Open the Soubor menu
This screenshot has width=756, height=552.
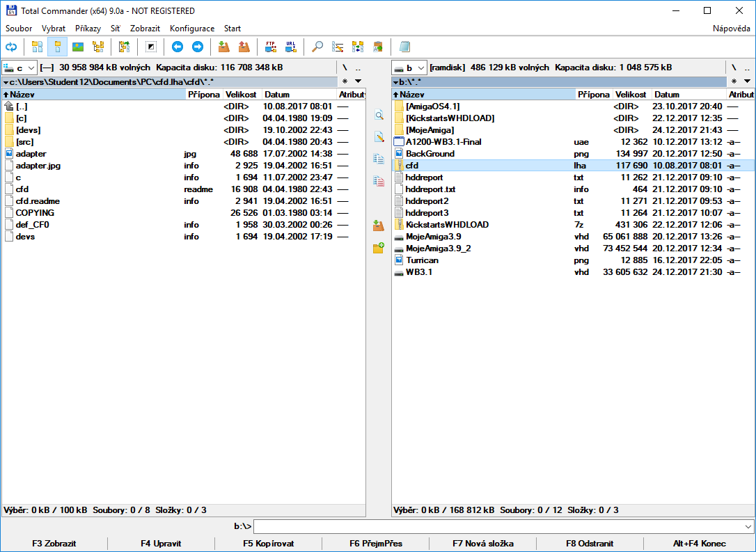pyautogui.click(x=19, y=29)
